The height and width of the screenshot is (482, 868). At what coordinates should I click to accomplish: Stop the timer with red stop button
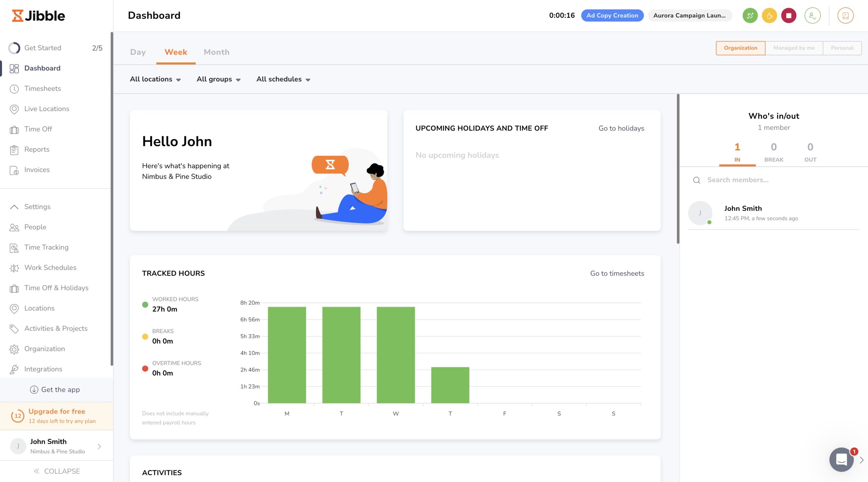tap(789, 16)
